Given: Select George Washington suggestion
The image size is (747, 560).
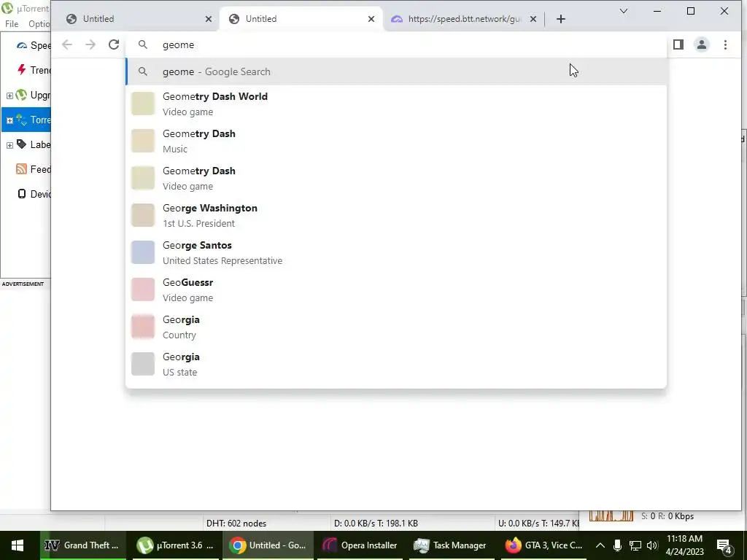Looking at the screenshot, I should point(396,215).
